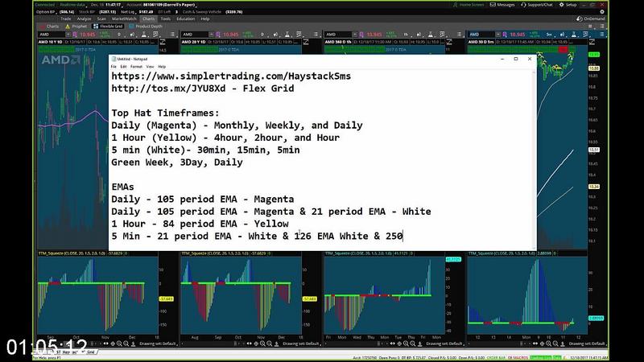Open Notepad File menu

coord(114,67)
